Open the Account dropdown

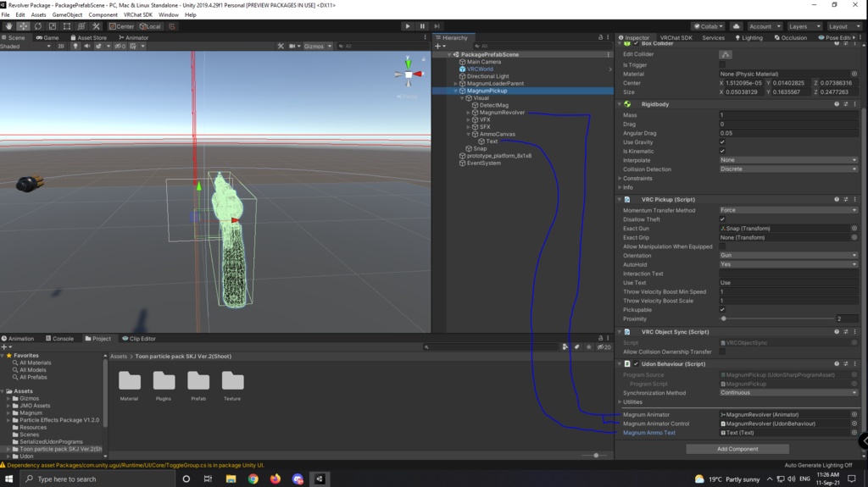coord(765,26)
